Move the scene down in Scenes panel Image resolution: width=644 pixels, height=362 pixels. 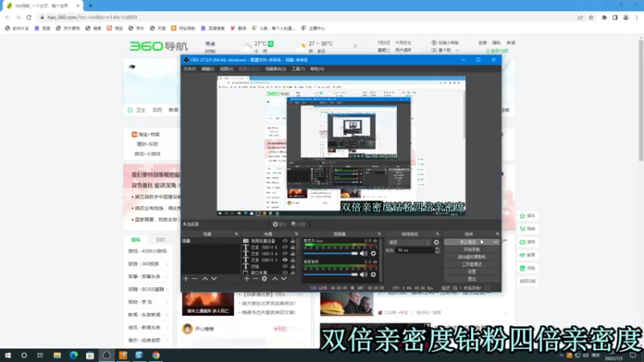(x=214, y=278)
